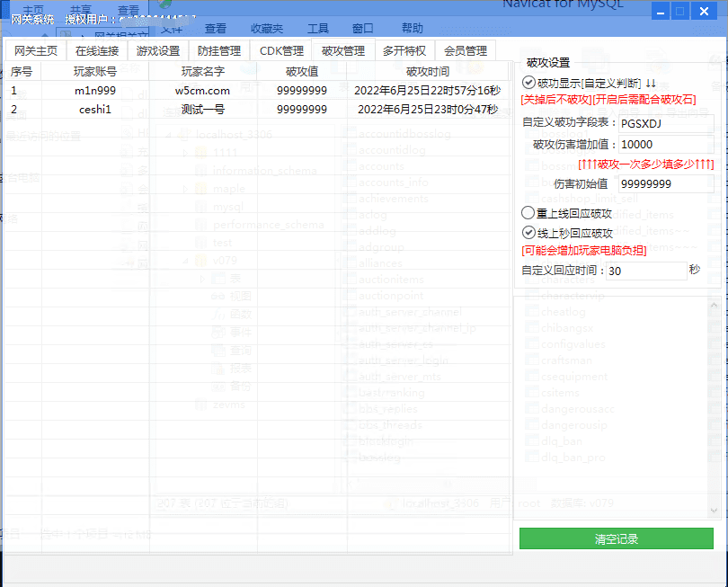Click the 破攻值 column header

pos(302,72)
